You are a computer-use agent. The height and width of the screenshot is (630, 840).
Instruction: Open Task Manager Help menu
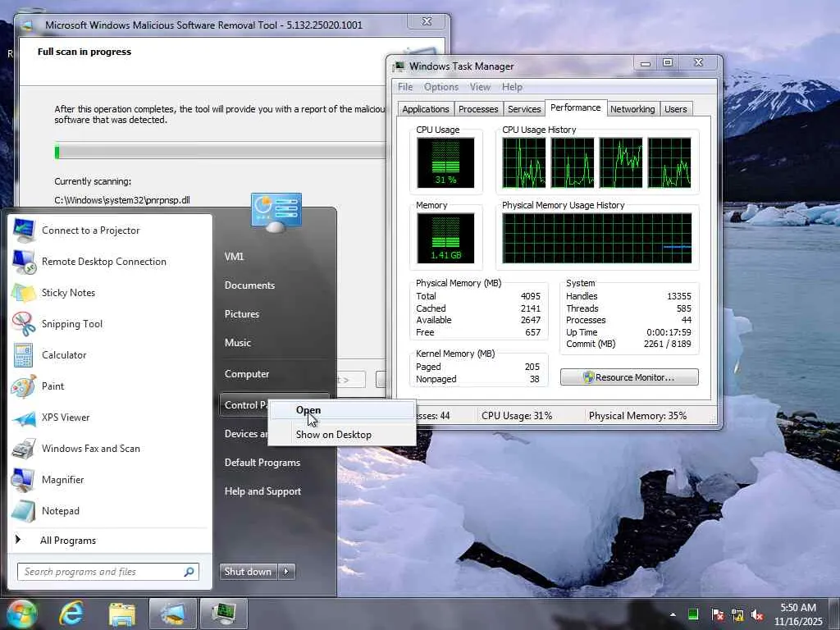pyautogui.click(x=512, y=87)
